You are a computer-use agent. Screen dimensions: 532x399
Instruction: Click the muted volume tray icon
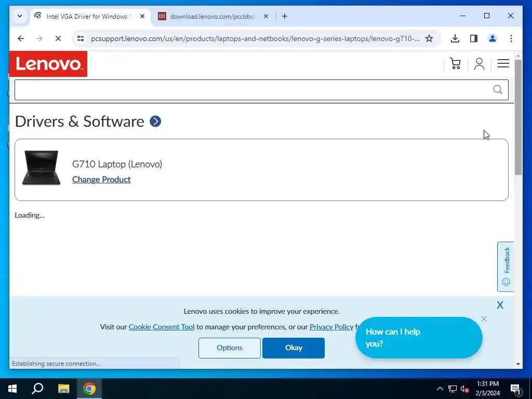pyautogui.click(x=464, y=389)
